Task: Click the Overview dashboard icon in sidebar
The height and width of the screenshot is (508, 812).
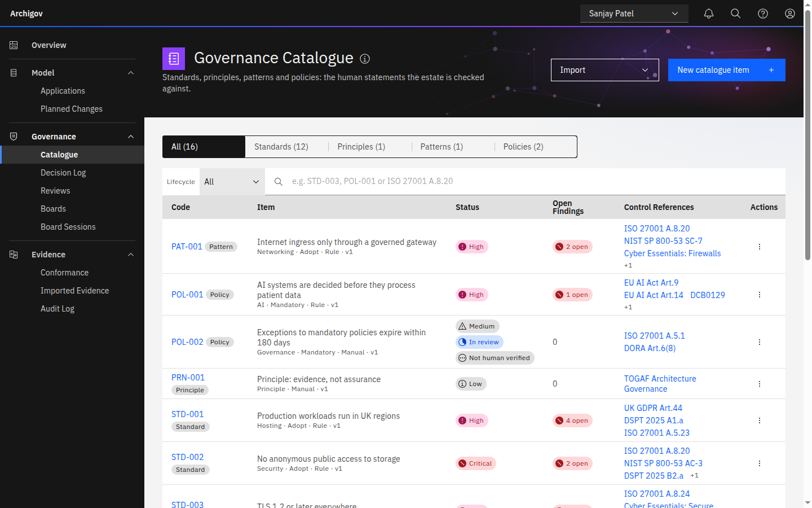Action: [14, 45]
